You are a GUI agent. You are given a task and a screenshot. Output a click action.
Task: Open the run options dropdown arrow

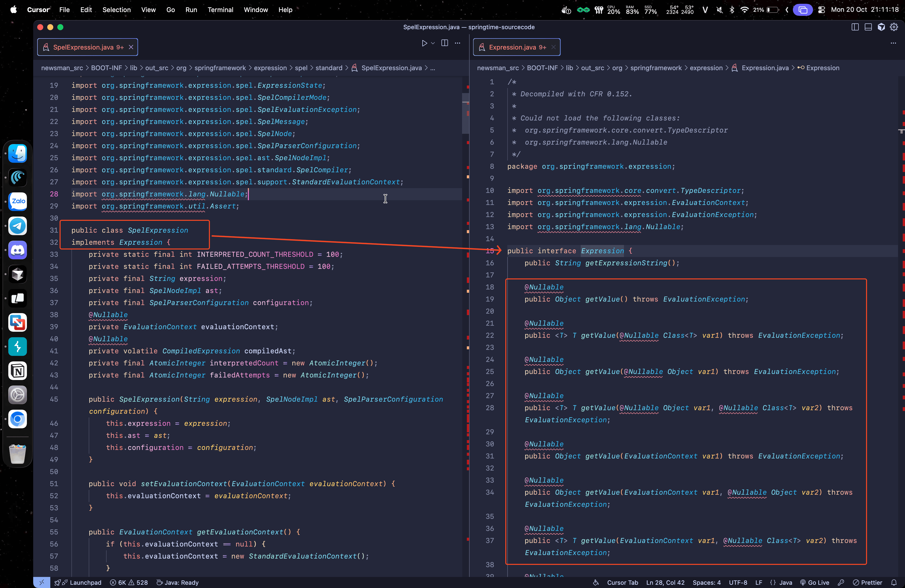pos(433,43)
